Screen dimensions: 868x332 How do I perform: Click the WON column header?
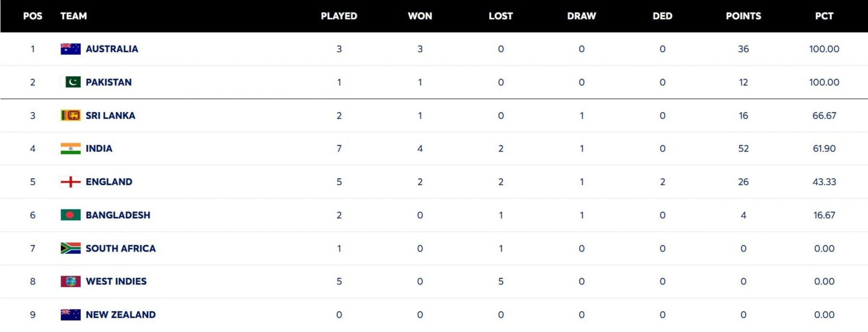[x=420, y=16]
